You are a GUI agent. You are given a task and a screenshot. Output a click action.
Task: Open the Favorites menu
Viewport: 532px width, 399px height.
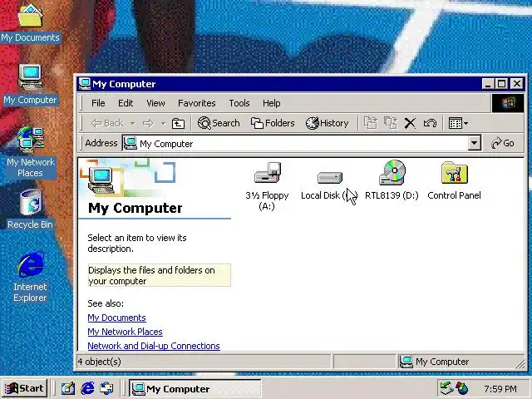[197, 103]
